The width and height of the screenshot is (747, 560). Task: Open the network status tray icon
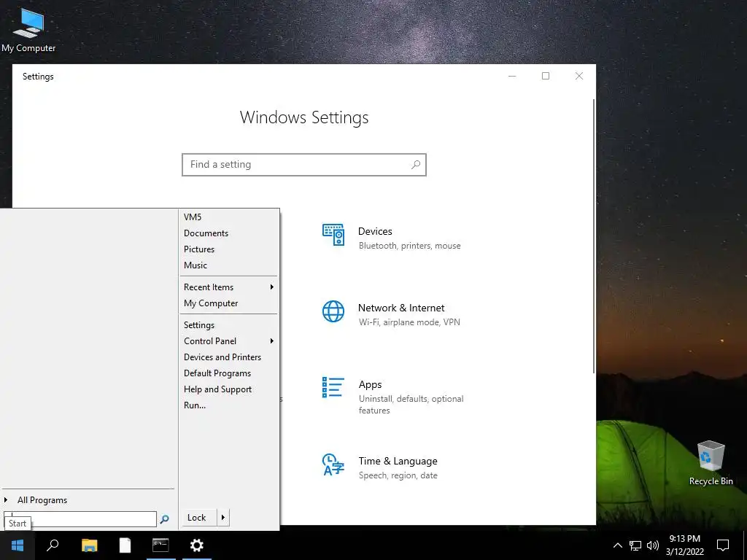(635, 545)
